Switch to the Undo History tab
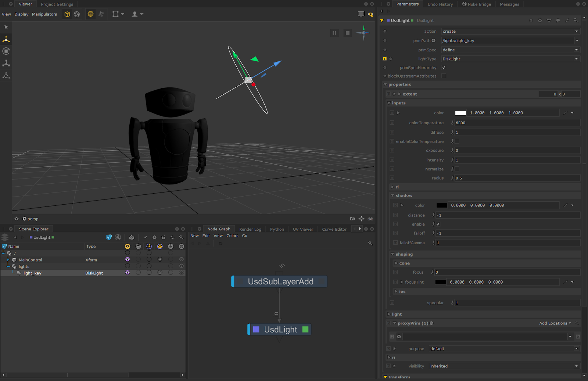The width and height of the screenshot is (588, 381). point(440,4)
